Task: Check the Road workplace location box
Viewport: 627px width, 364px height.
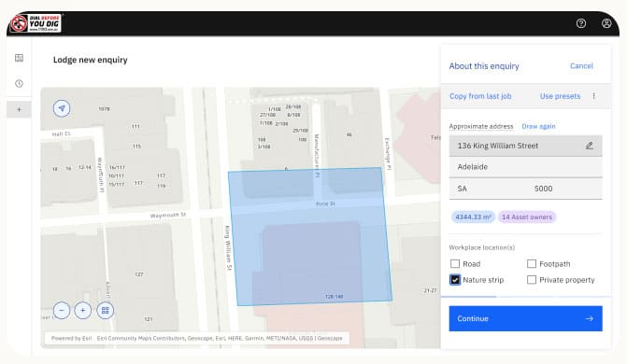Action: click(x=455, y=264)
